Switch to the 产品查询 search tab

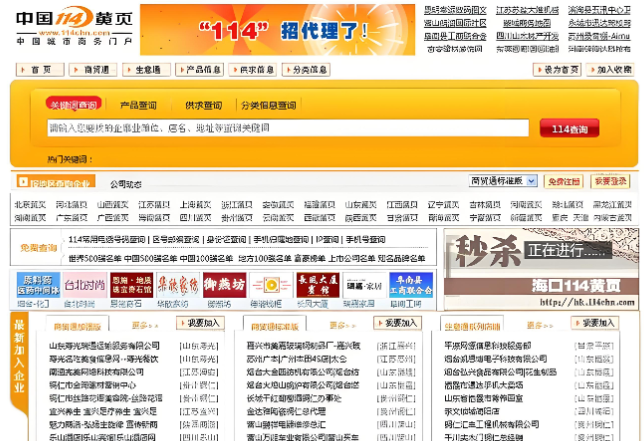(138, 106)
